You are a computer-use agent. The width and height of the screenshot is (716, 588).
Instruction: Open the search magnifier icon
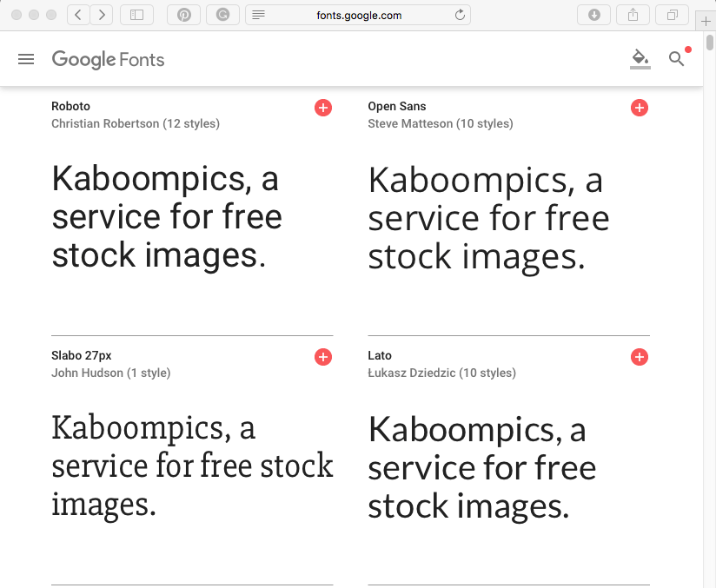pos(676,59)
